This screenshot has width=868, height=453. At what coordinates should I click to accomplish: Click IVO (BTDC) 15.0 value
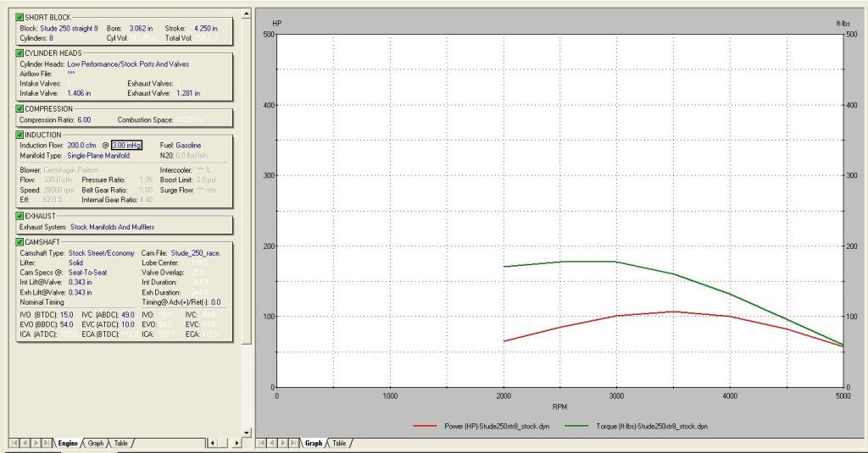tap(66, 315)
